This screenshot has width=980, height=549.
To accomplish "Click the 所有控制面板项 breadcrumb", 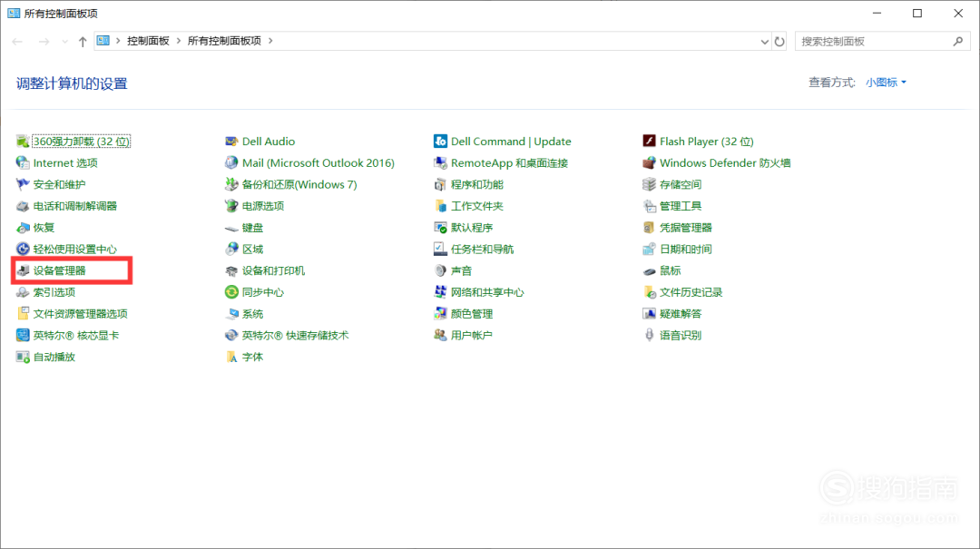I will coord(224,41).
